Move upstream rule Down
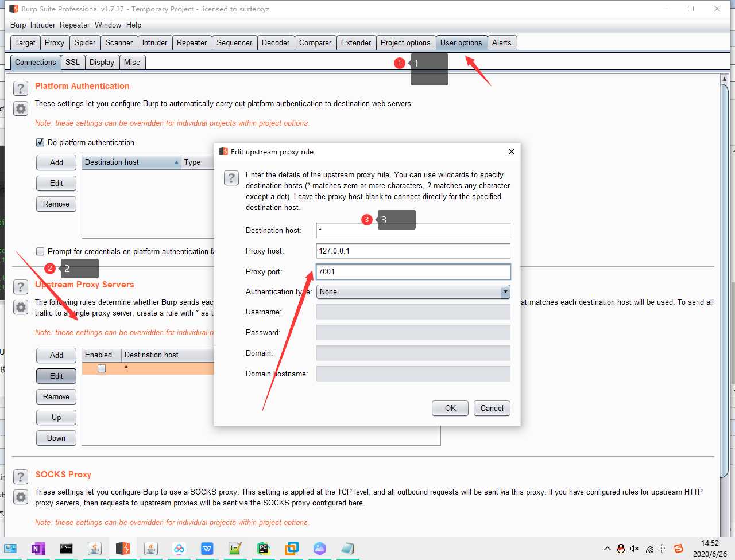Screen dimensions: 735x560 point(56,438)
